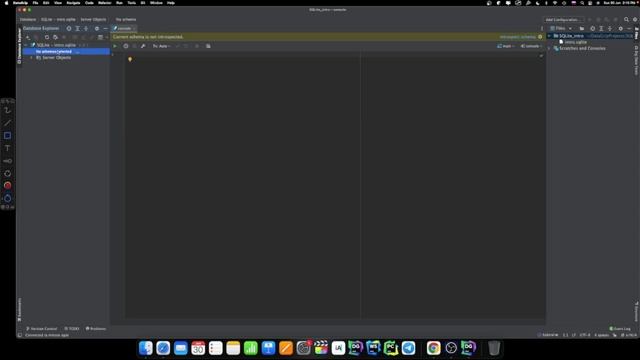Open the Navigate menu
Image resolution: width=640 pixels, height=360 pixels.
[x=73, y=3]
